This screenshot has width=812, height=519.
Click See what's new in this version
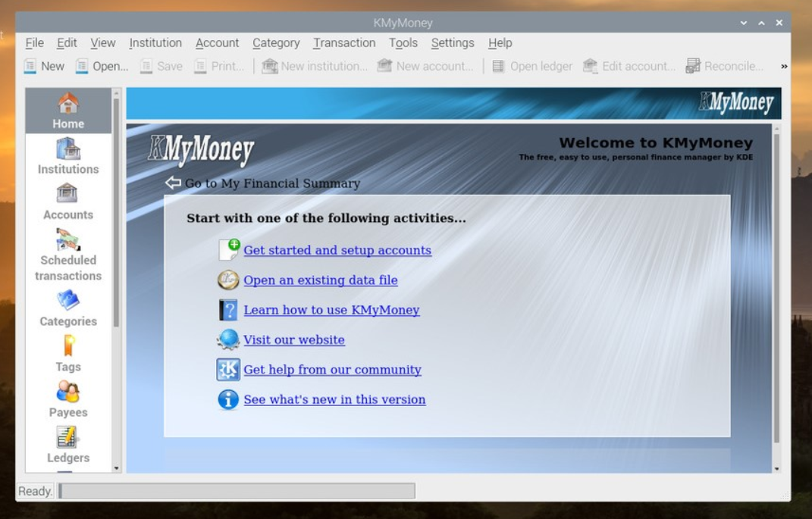click(x=334, y=399)
